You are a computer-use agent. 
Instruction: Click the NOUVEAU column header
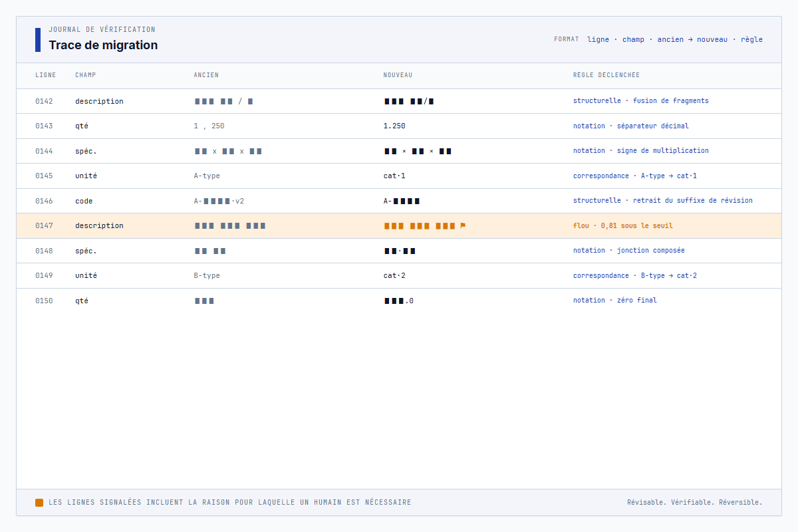pos(398,75)
